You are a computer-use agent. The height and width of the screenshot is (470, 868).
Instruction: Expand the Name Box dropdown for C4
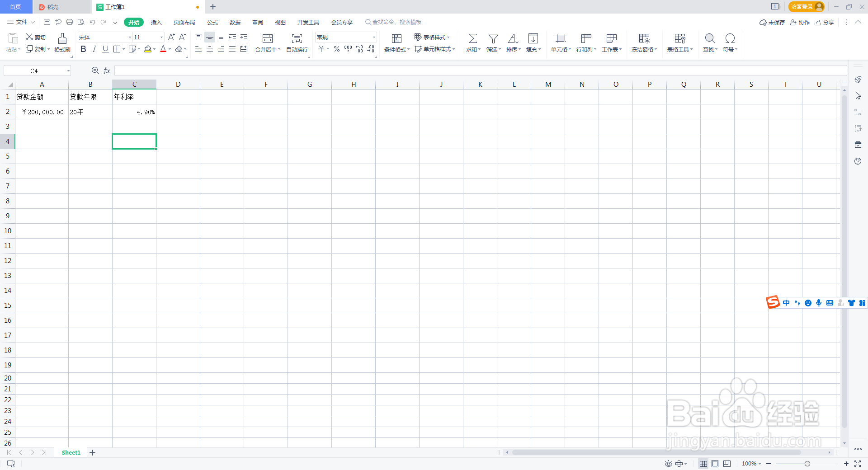point(68,70)
